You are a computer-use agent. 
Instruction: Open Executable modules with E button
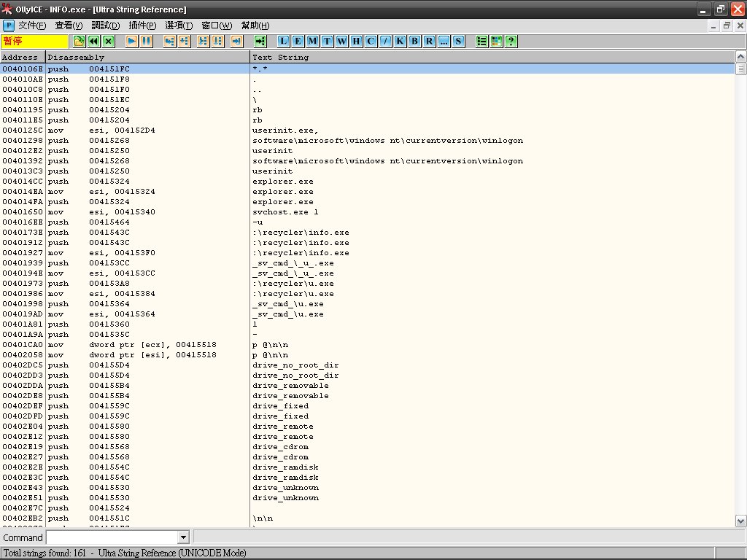(298, 42)
